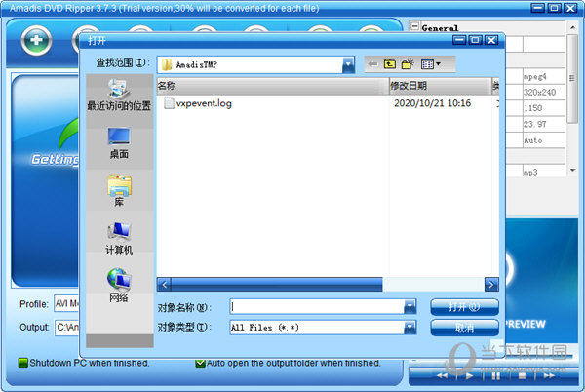Click the mp3 audio value in settings

(530, 172)
